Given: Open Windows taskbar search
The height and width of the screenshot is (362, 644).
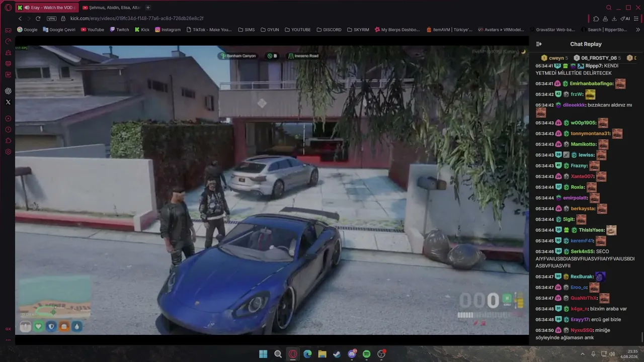Looking at the screenshot, I should click(278, 354).
